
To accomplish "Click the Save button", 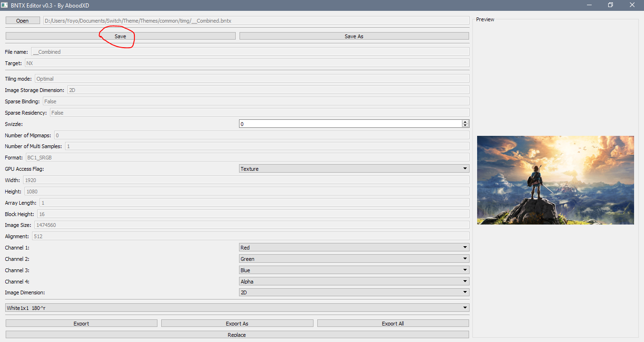I will pos(120,36).
